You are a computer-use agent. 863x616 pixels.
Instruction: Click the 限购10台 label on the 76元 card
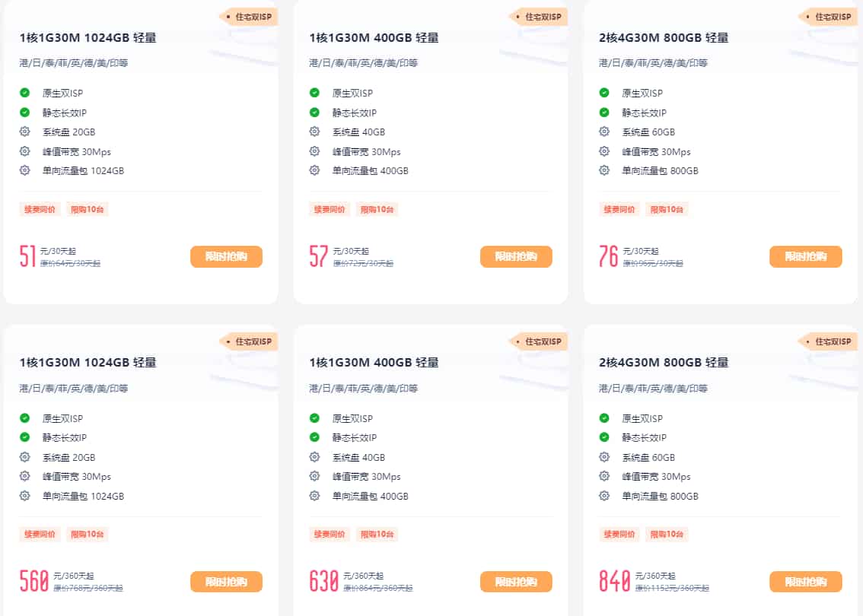tap(667, 209)
